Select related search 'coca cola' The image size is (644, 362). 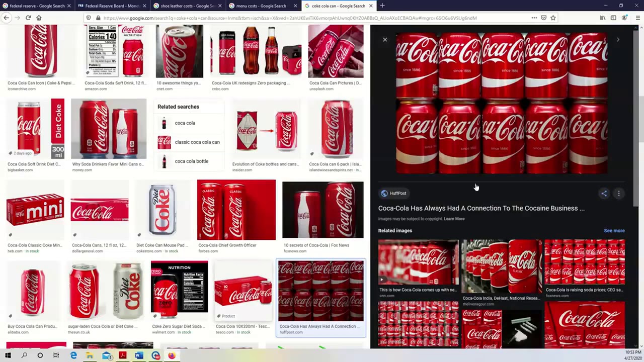[x=189, y=123]
